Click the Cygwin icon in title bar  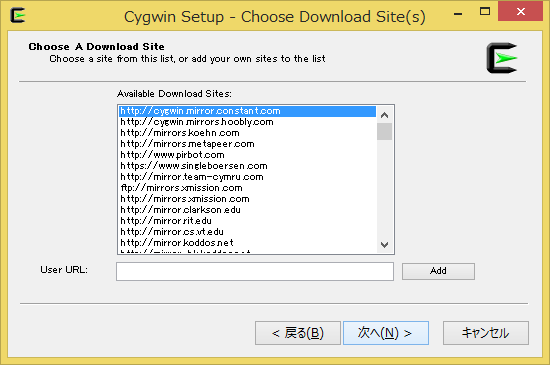(18, 15)
